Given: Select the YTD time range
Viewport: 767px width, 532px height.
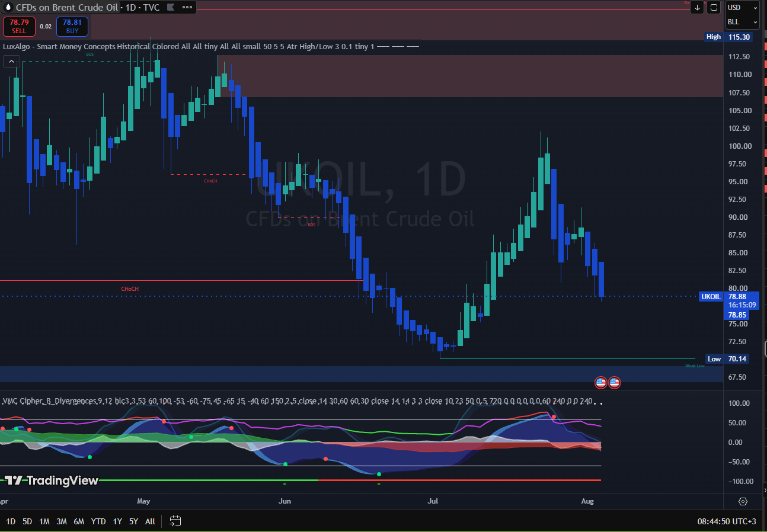Looking at the screenshot, I should (x=98, y=521).
